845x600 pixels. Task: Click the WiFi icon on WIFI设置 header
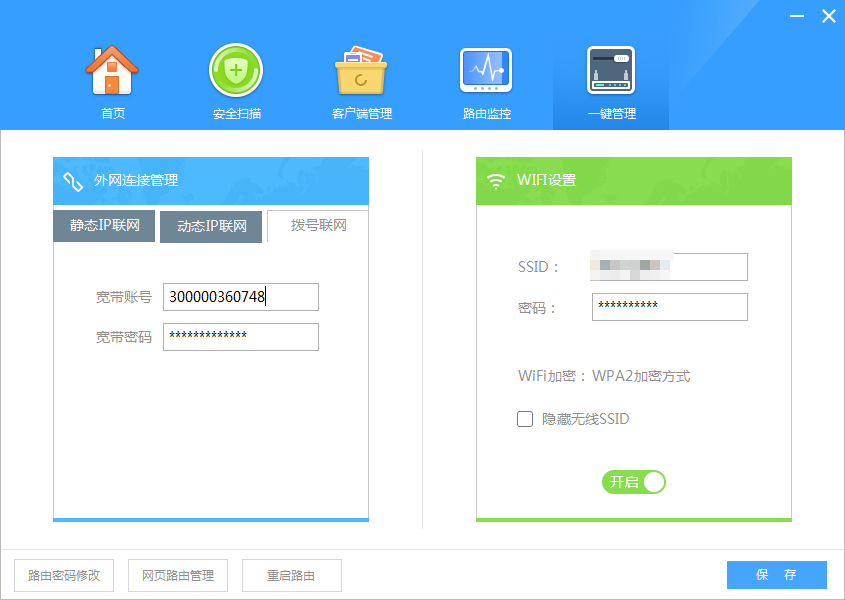pyautogui.click(x=496, y=181)
